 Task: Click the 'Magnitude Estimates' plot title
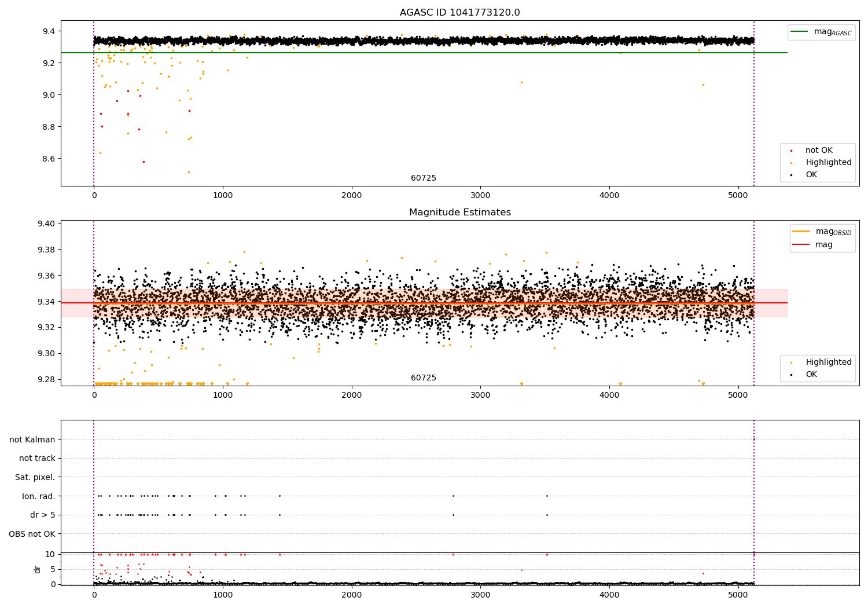click(459, 213)
